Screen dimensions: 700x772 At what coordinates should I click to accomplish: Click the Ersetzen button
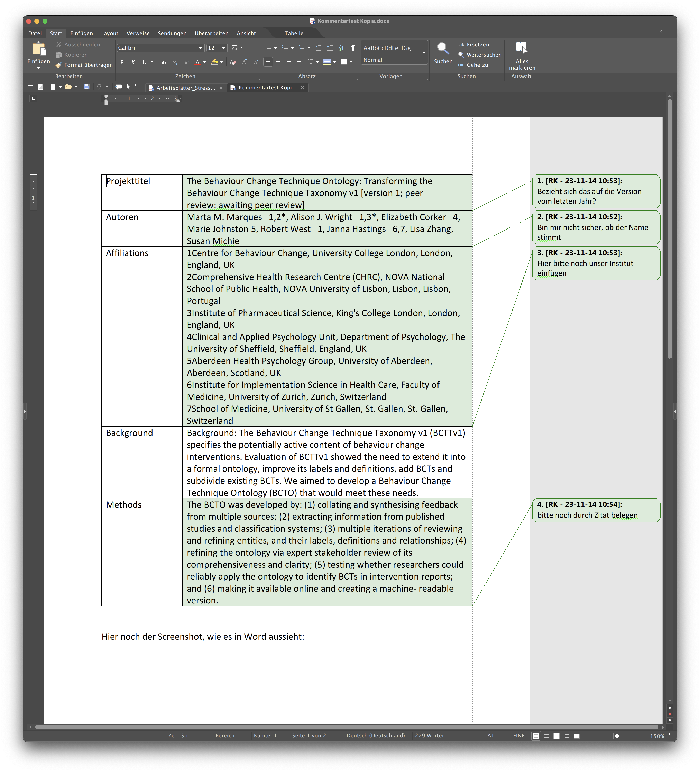tap(474, 45)
